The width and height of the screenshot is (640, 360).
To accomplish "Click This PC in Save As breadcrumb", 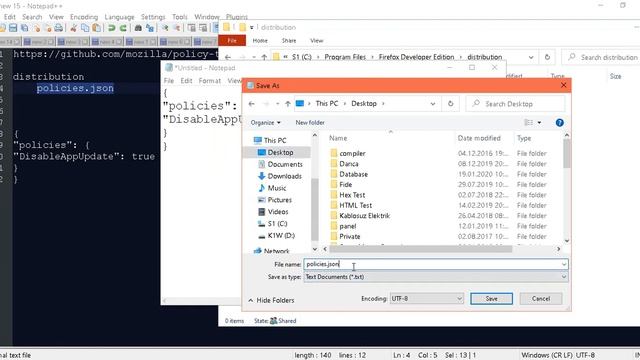I will click(x=327, y=104).
